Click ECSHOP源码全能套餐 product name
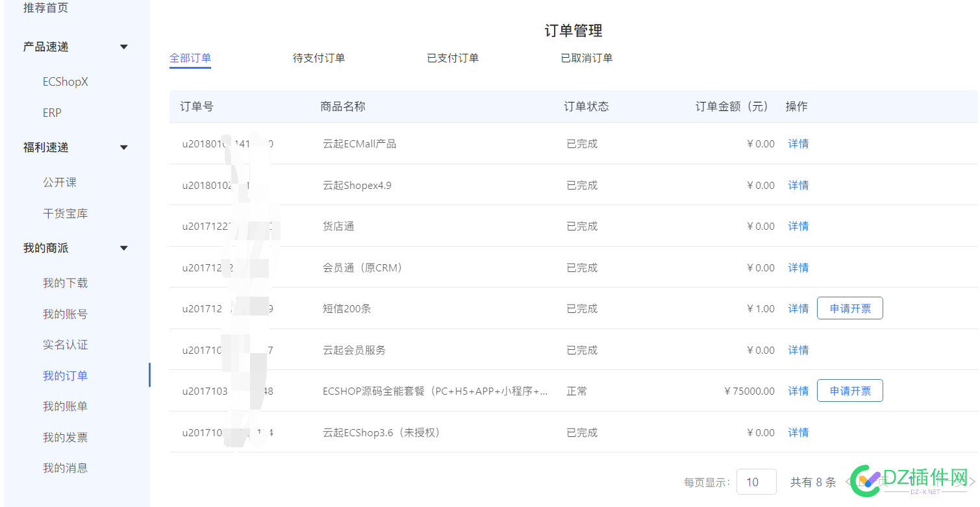This screenshot has height=507, width=980. pos(435,391)
